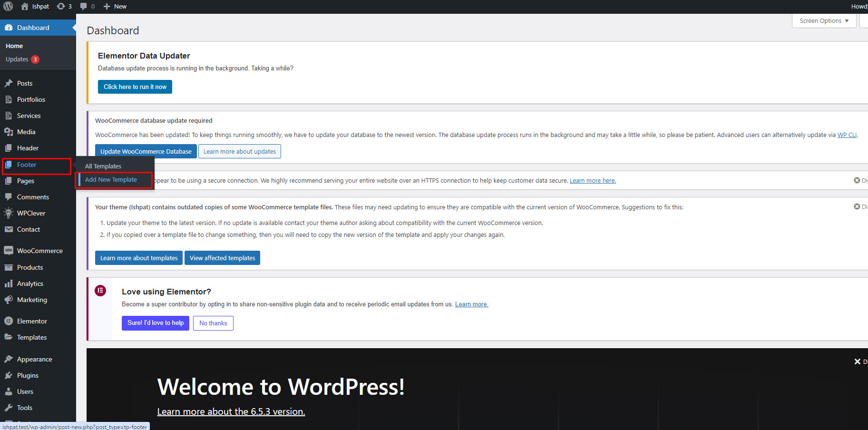Open the comments bubble icon in admin bar
This screenshot has height=430, width=868.
(x=84, y=6)
